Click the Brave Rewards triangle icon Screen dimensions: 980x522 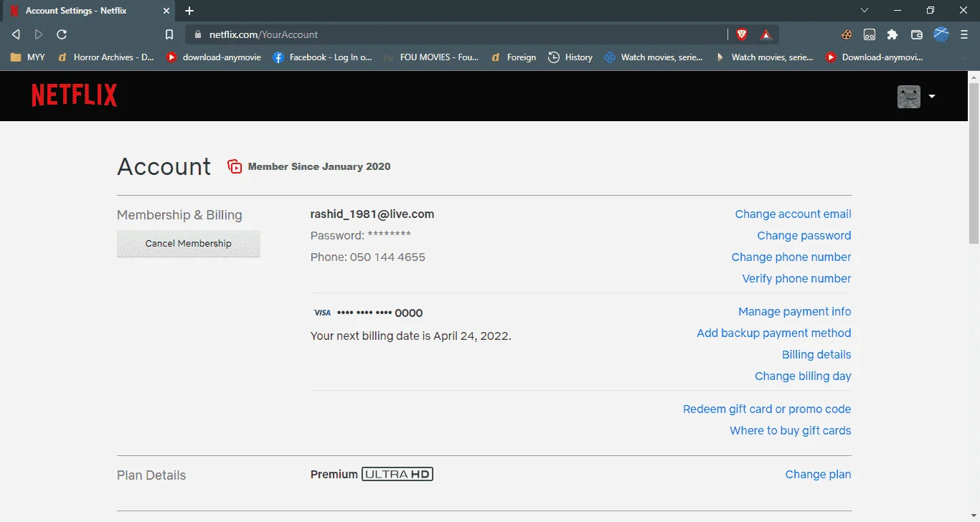point(766,34)
